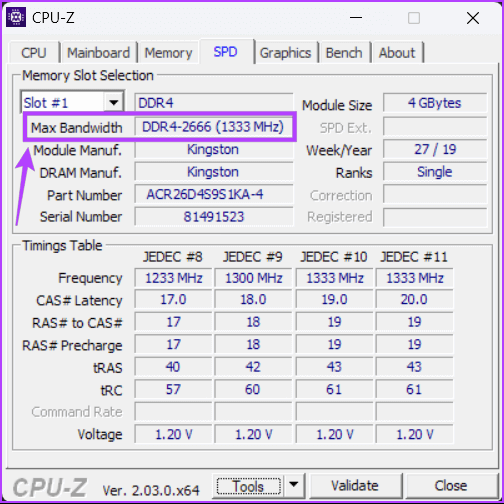Go to the Memory tab
The height and width of the screenshot is (504, 504).
coord(169,53)
